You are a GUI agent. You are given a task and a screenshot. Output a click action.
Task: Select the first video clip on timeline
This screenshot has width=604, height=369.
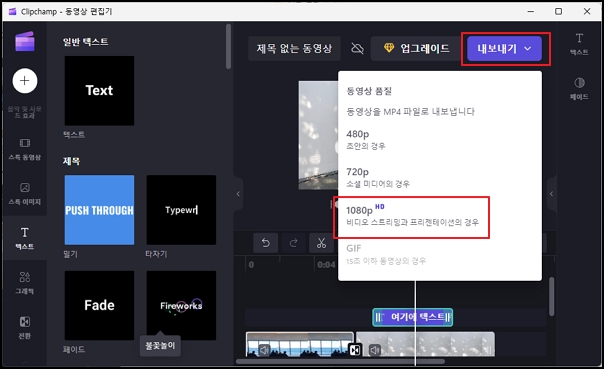(x=300, y=344)
